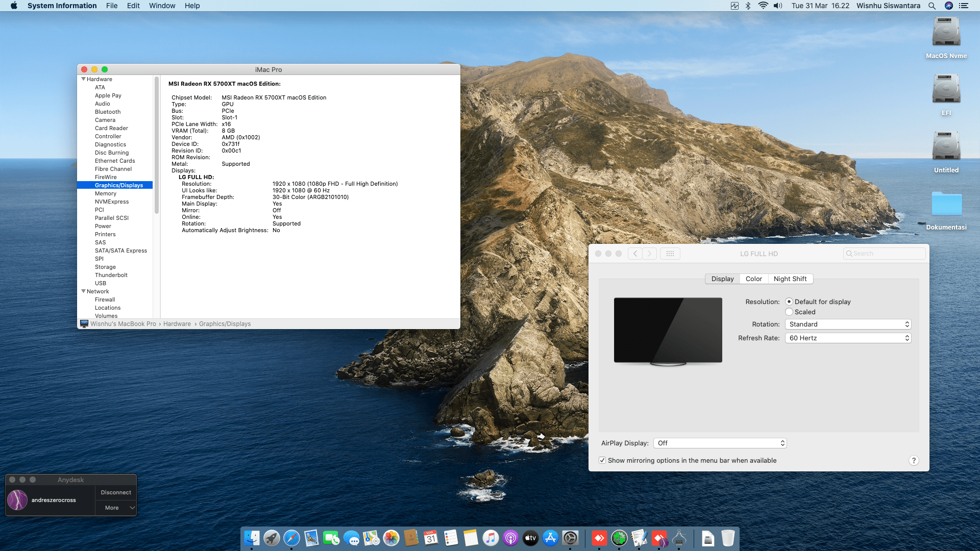
Task: Open Finder from the Dock
Action: (x=252, y=538)
